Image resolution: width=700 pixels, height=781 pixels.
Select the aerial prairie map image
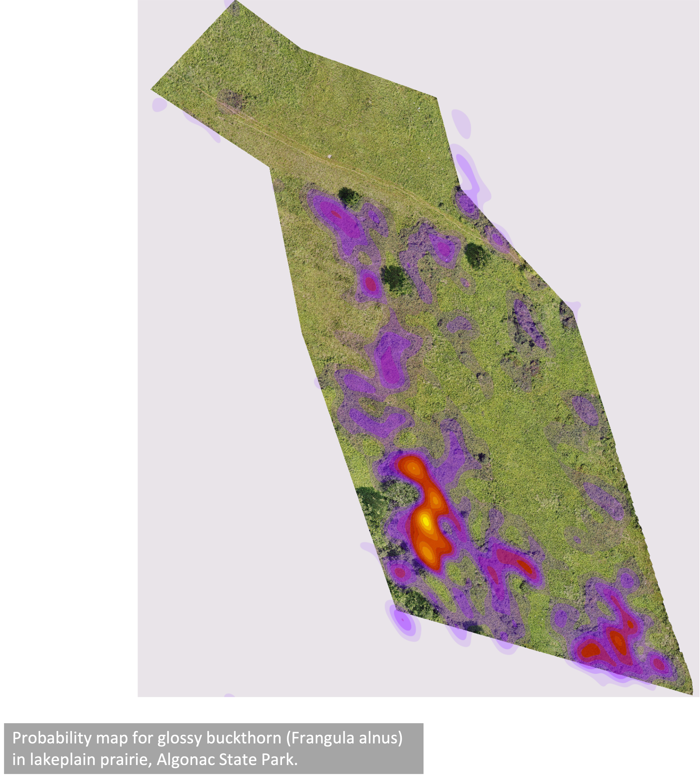coord(418,348)
